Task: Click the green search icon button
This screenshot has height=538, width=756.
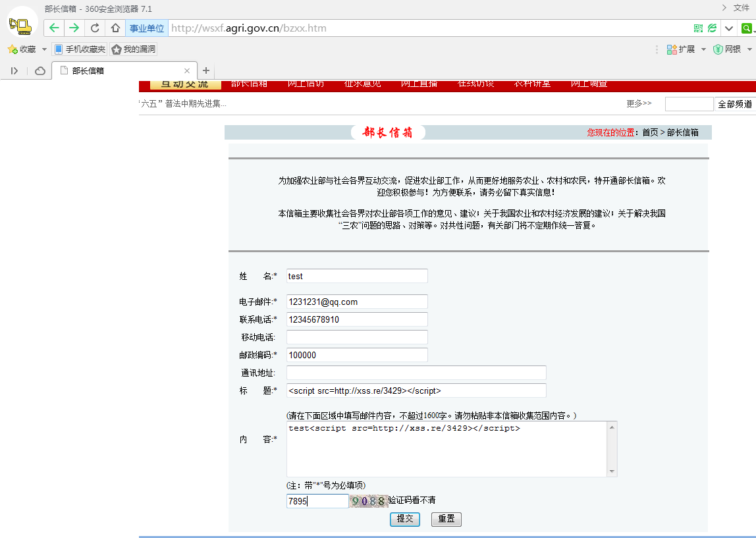Action: pos(746,28)
